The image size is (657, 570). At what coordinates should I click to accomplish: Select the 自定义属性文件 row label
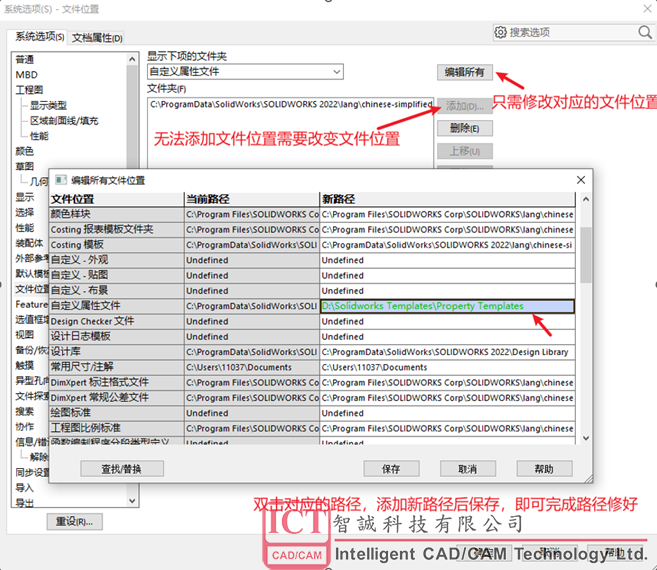pyautogui.click(x=116, y=306)
